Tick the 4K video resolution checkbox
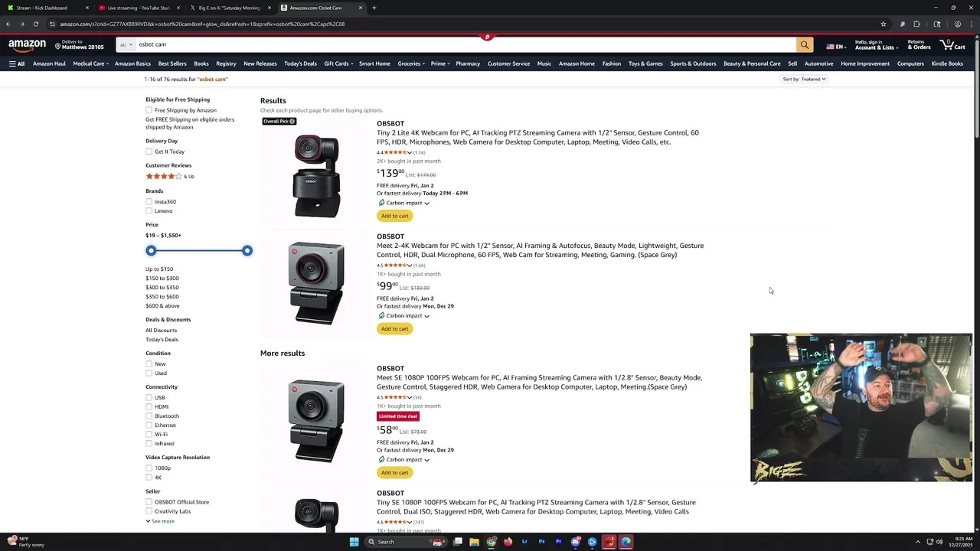This screenshot has height=551, width=980. [x=149, y=478]
